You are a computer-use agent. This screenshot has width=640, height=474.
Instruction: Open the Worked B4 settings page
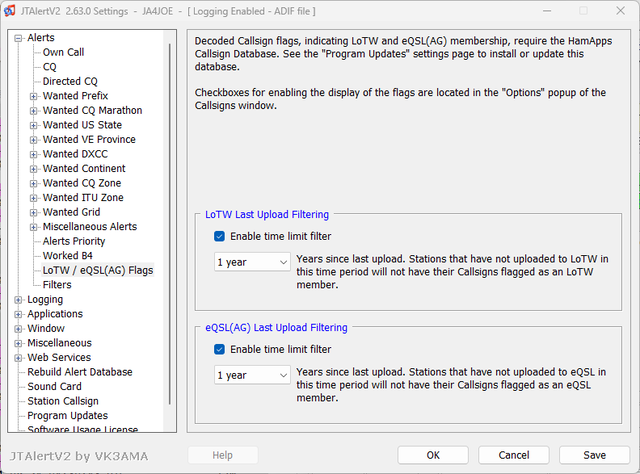pyautogui.click(x=68, y=256)
